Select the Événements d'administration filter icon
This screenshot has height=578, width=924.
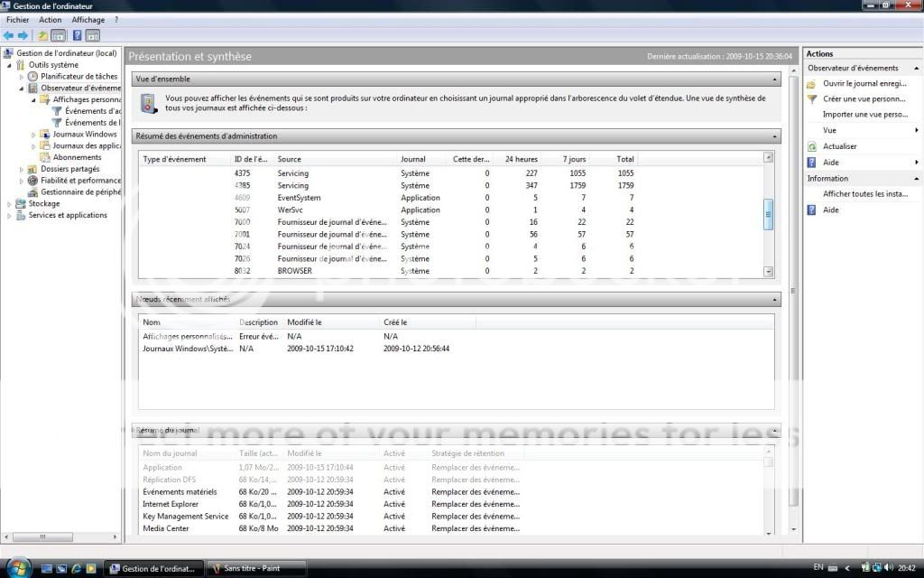pos(57,111)
